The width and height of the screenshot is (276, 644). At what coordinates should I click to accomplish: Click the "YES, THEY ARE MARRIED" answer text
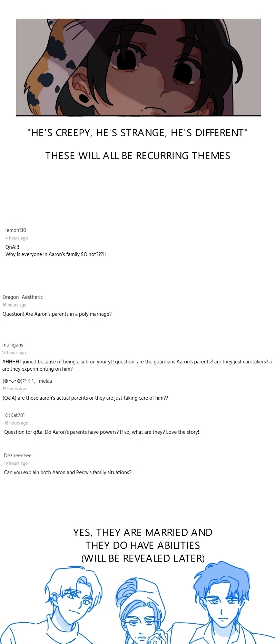[x=143, y=545]
